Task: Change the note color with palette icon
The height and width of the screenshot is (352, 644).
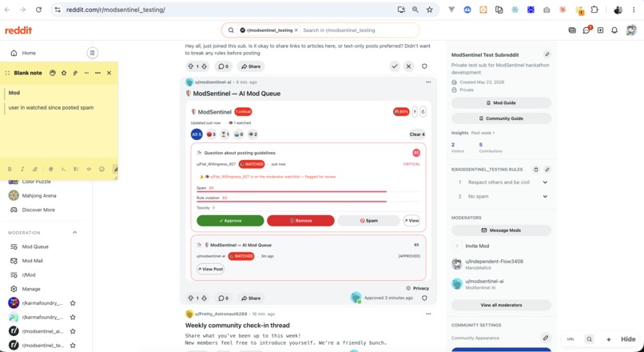Action: tap(53, 73)
